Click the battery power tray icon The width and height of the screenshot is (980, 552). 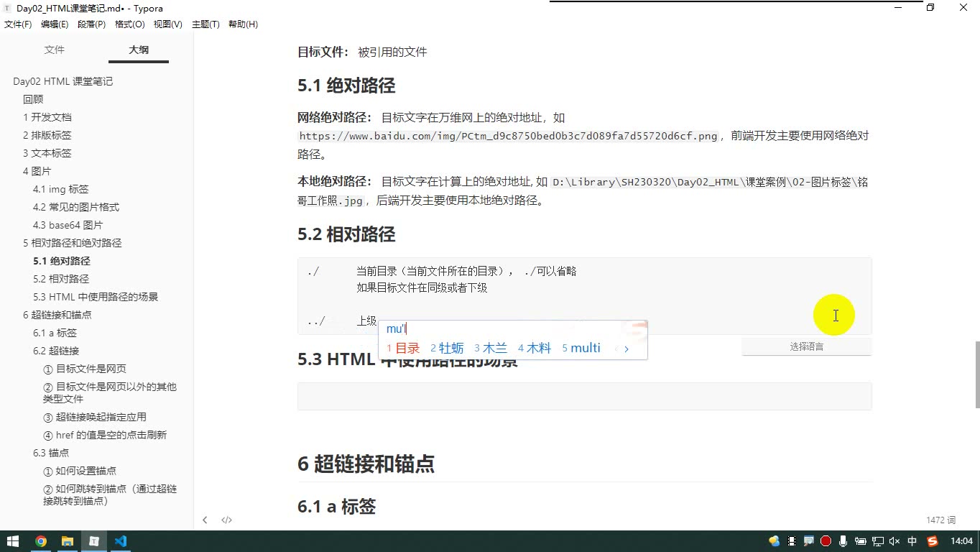point(860,541)
